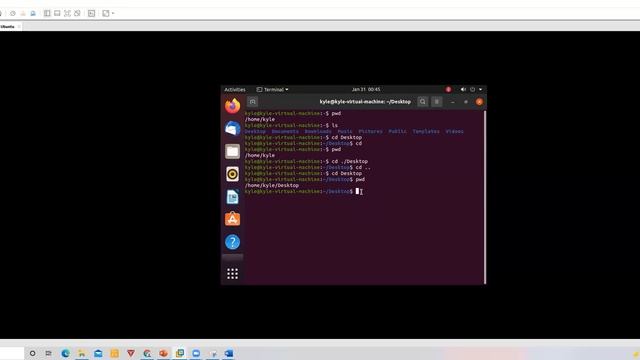Viewport: 640px width, 360px height.
Task: Open the terminal hamburger menu
Action: (x=437, y=102)
